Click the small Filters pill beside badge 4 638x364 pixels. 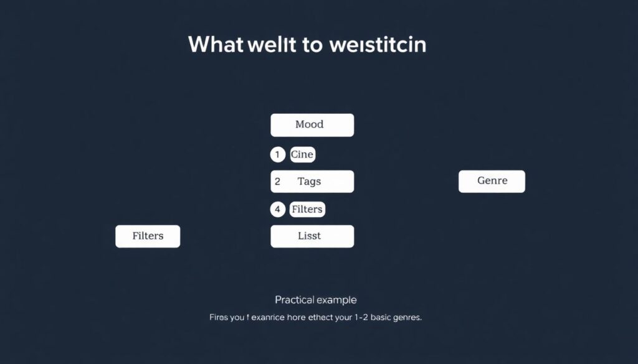click(307, 209)
